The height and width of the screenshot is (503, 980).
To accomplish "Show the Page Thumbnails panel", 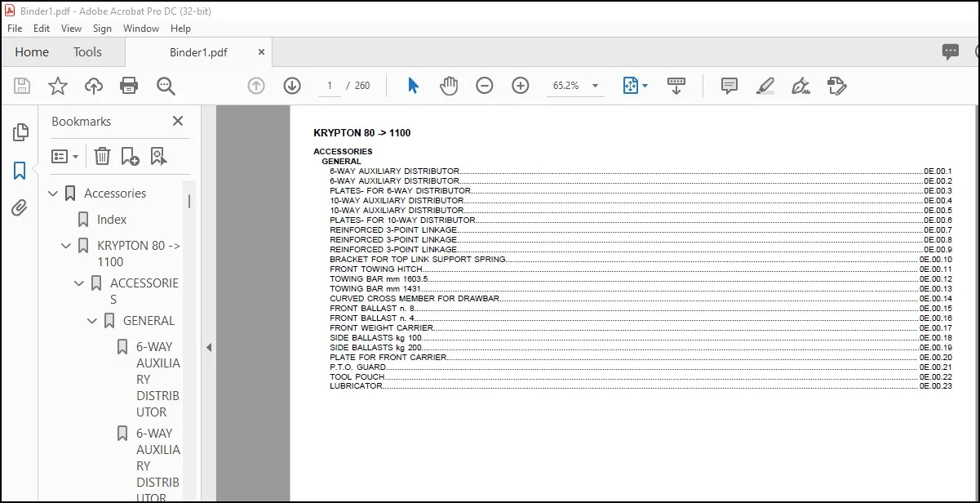I will pyautogui.click(x=20, y=132).
